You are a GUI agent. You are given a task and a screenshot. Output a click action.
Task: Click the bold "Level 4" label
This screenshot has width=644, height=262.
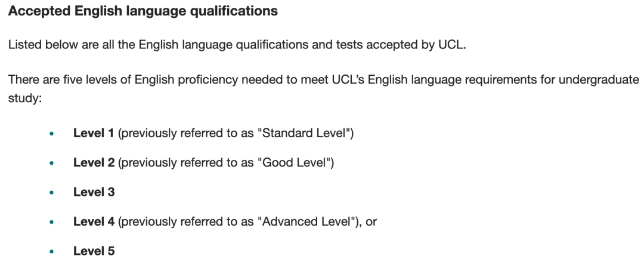tap(94, 221)
